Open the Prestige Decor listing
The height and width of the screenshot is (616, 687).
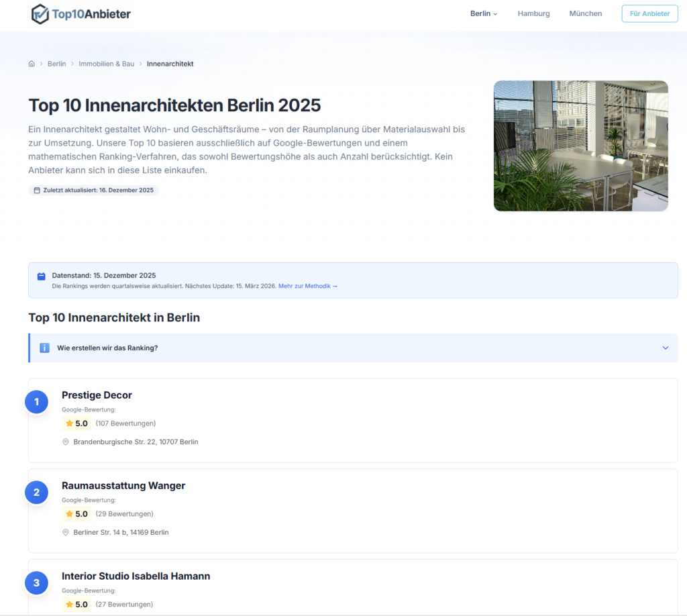97,395
